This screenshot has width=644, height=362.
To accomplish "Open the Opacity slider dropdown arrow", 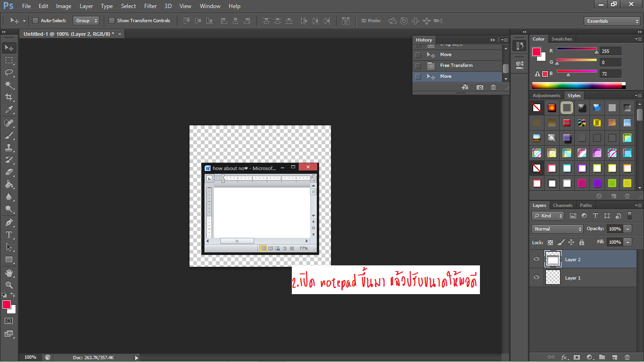I will pos(627,229).
